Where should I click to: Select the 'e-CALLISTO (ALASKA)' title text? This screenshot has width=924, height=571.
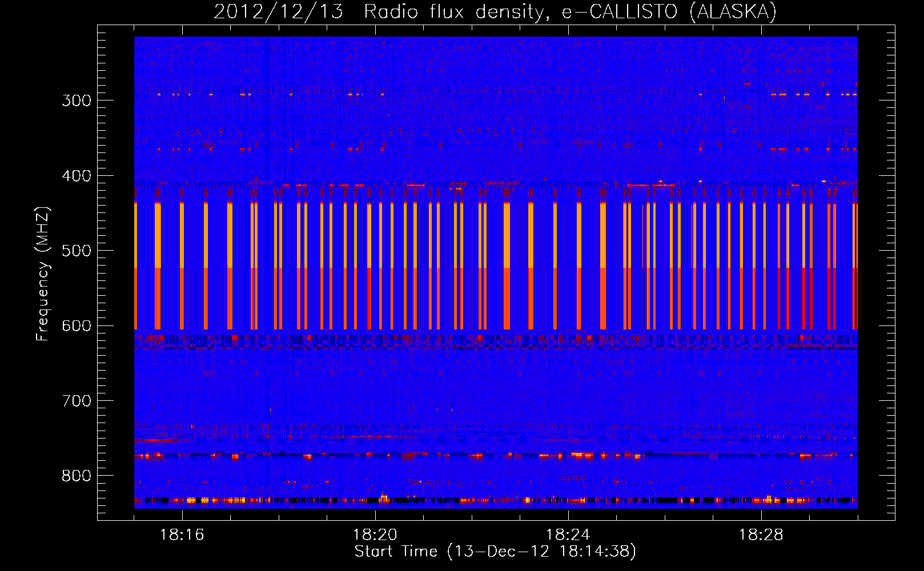click(669, 12)
